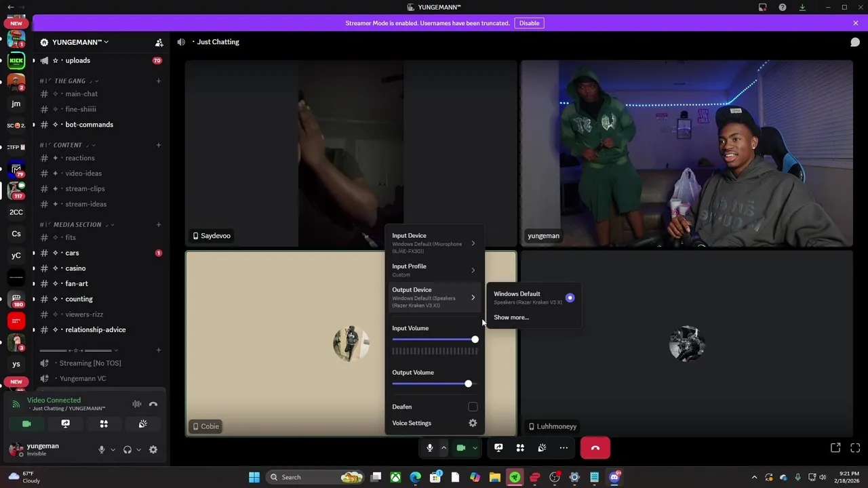Click the connection signal icon beside Video Connected
868x488 pixels.
point(16,404)
